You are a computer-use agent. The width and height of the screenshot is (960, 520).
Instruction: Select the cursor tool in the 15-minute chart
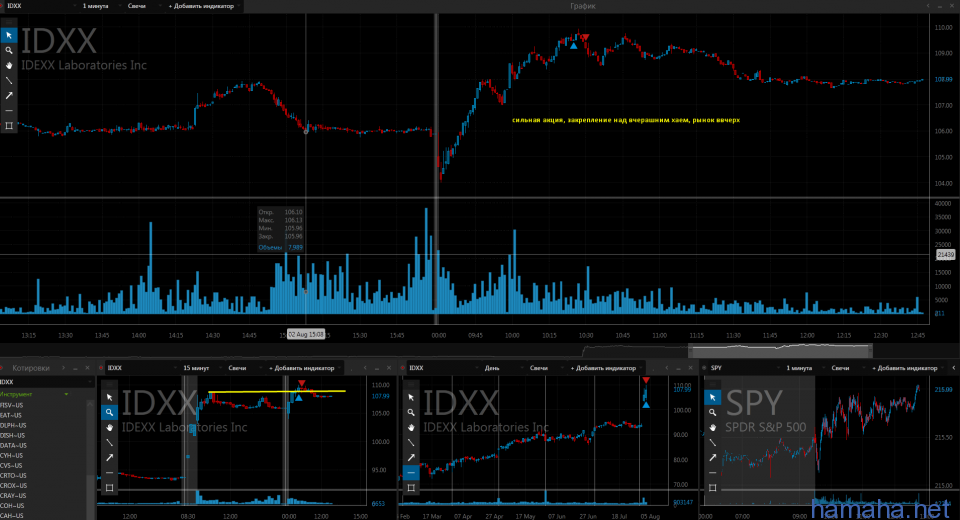click(x=110, y=398)
